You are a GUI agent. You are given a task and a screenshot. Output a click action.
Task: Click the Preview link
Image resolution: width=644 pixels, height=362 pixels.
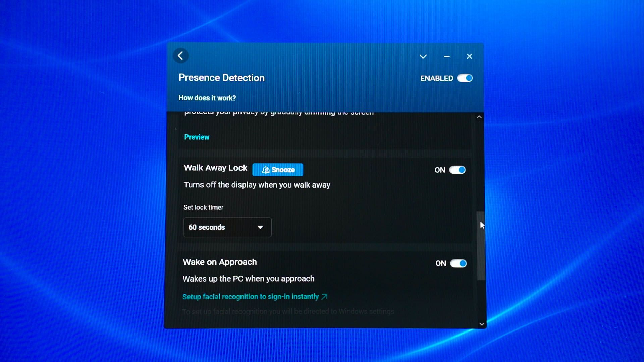pyautogui.click(x=197, y=137)
